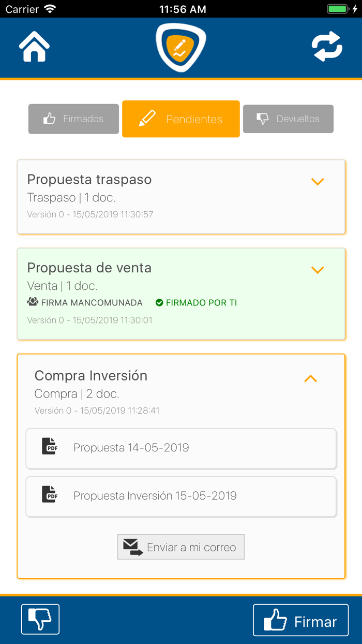The image size is (362, 644).
Task: Click the Enviar a mi correo button
Action: [x=181, y=547]
